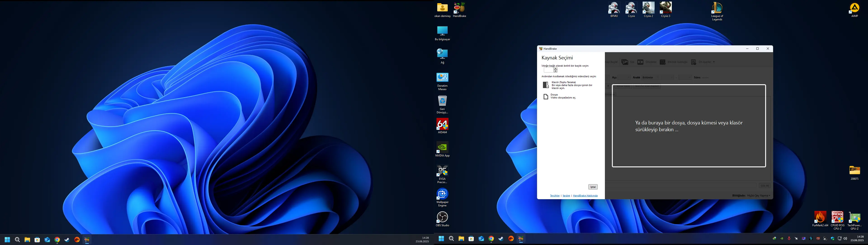868x245 pixels.
Task: Open the green NVIDIA tray icon
Action: click(782, 238)
